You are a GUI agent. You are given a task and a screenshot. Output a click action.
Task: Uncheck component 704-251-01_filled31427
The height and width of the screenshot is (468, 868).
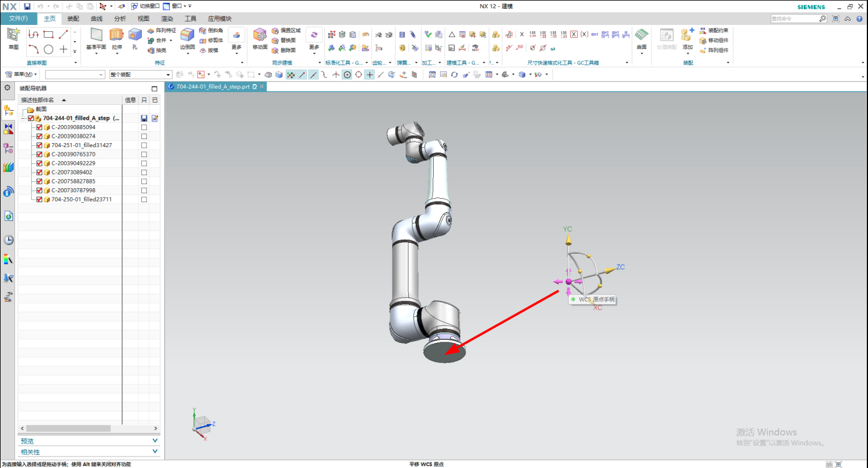click(x=39, y=145)
